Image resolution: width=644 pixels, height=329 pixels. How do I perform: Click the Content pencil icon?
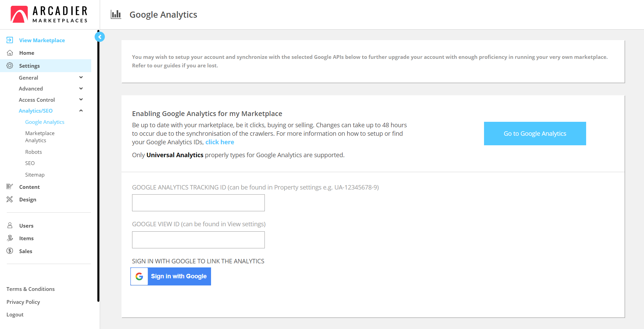point(10,186)
